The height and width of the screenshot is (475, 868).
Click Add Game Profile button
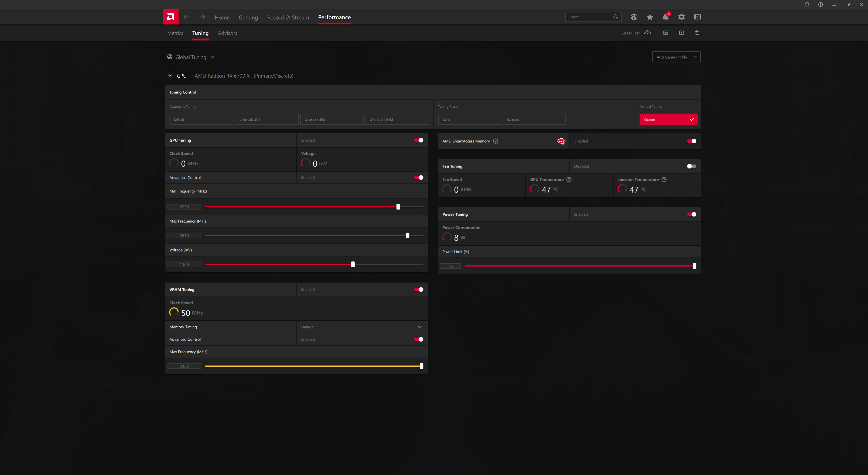pyautogui.click(x=676, y=57)
